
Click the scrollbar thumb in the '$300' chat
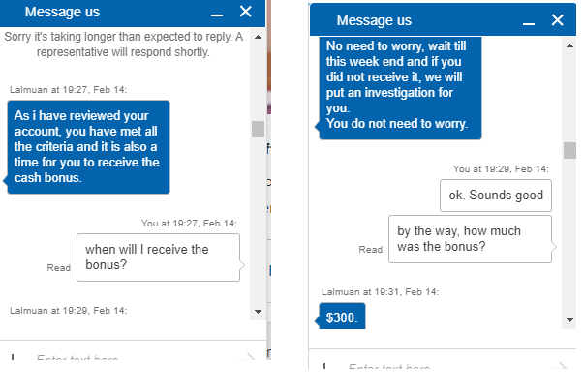click(x=569, y=150)
